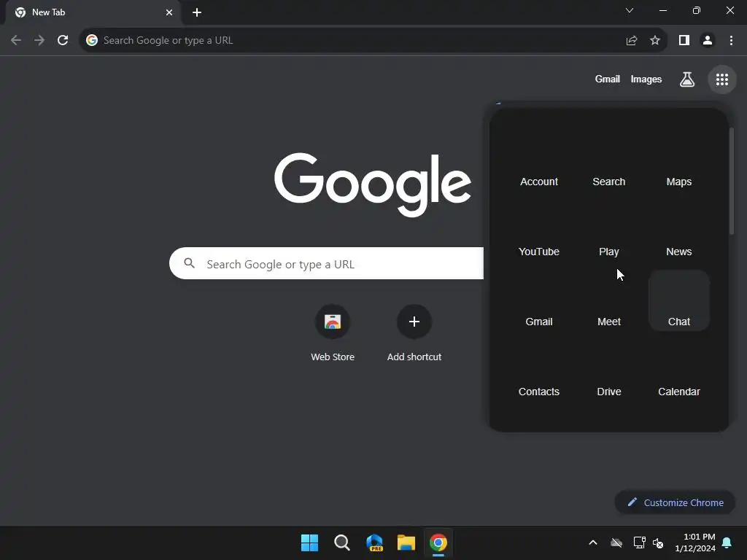
Task: Open Chat in the apps panel
Action: pyautogui.click(x=679, y=301)
